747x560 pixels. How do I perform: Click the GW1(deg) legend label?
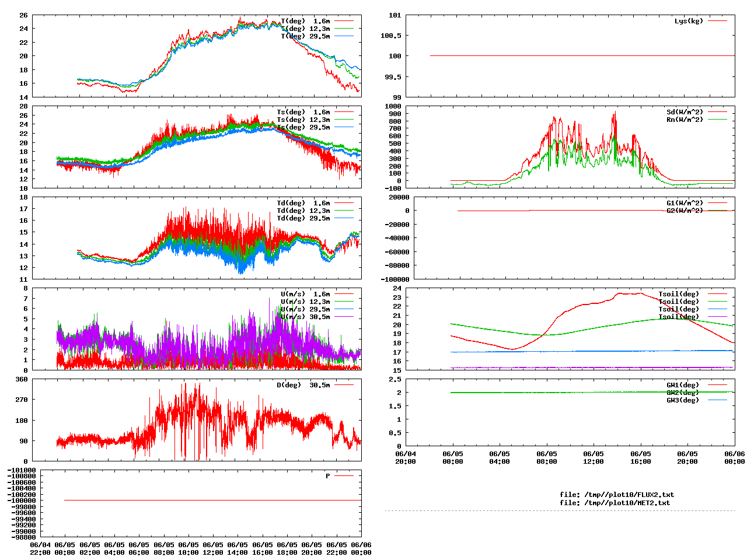[683, 385]
